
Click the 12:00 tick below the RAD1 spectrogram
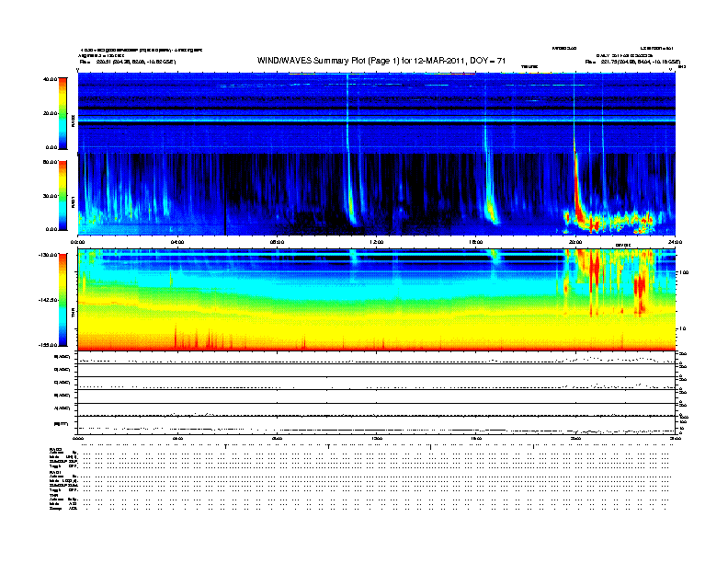point(377,242)
